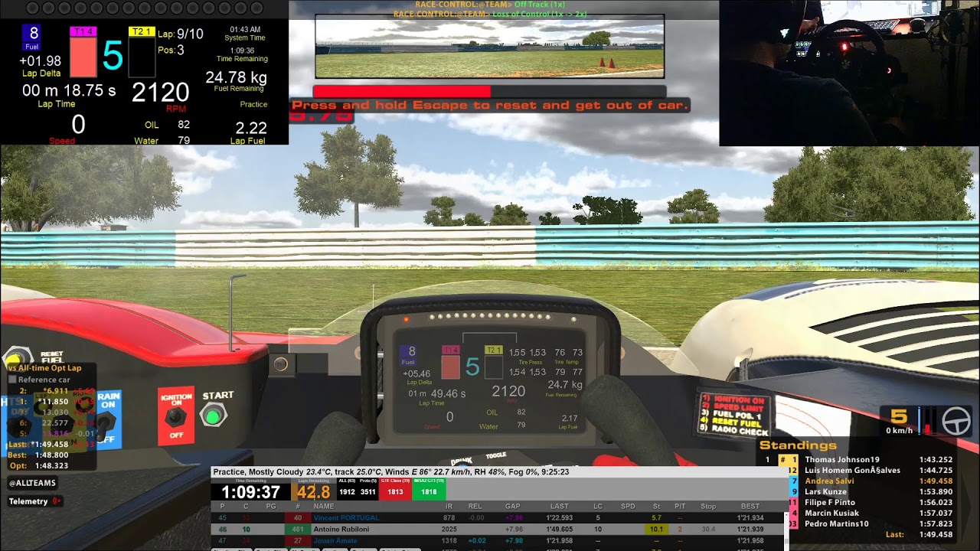The width and height of the screenshot is (980, 551).
Task: Click the Last: 1:49.458 entry in Standings
Action: click(x=919, y=535)
